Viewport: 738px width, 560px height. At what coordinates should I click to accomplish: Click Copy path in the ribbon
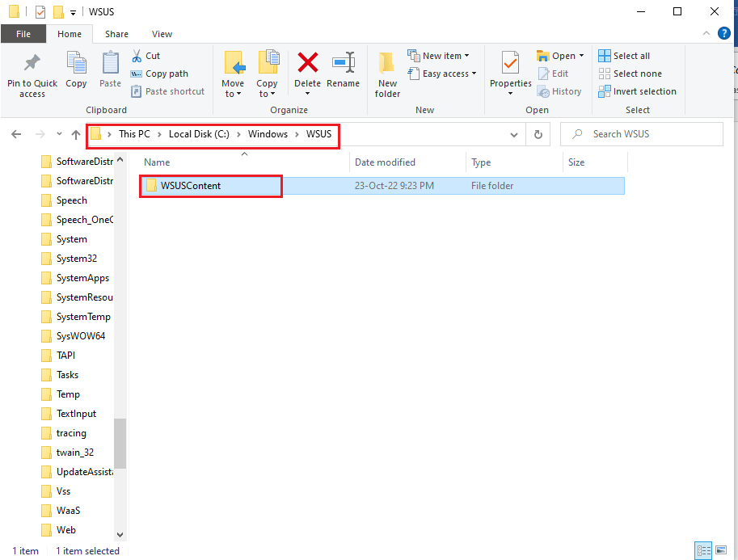coord(159,74)
